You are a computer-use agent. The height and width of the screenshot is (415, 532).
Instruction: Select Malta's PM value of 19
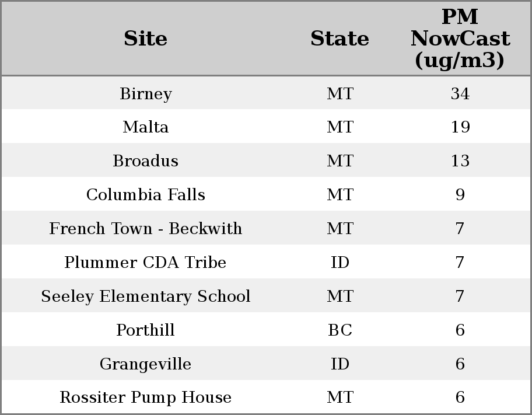tap(460, 127)
